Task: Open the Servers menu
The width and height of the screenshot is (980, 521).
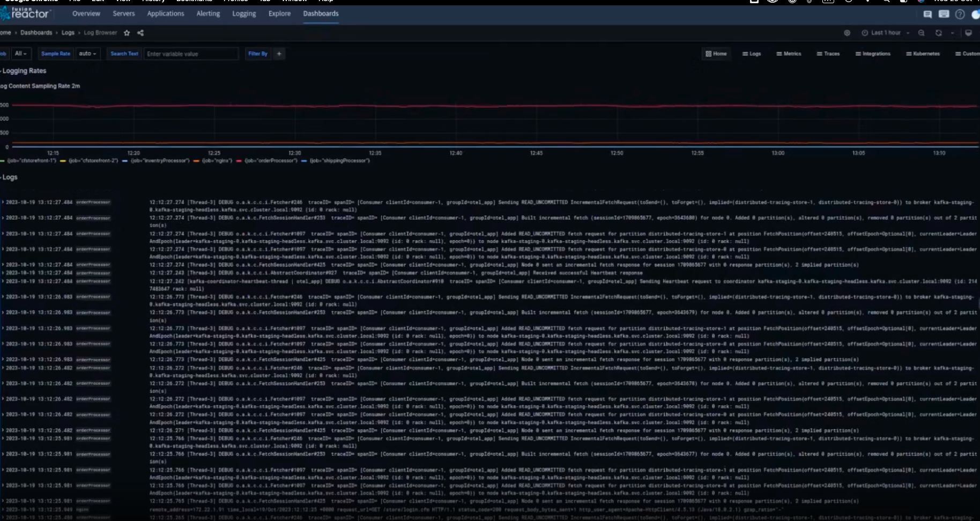Action: point(124,14)
